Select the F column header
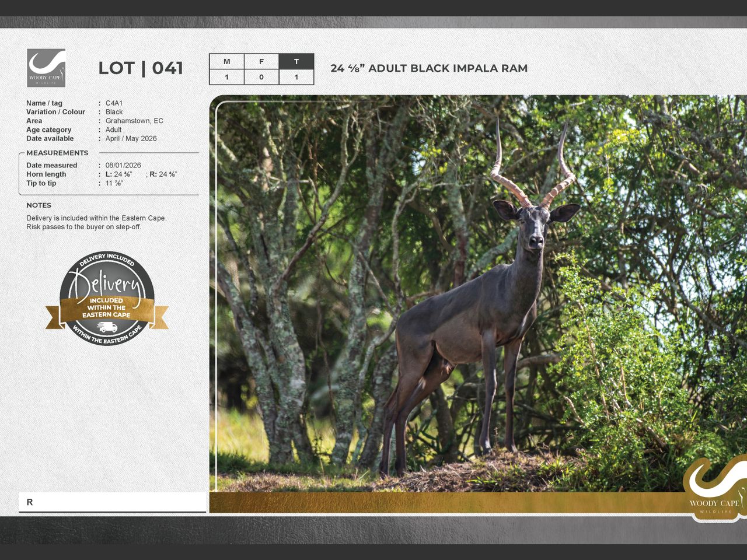The image size is (747, 560). coord(261,62)
